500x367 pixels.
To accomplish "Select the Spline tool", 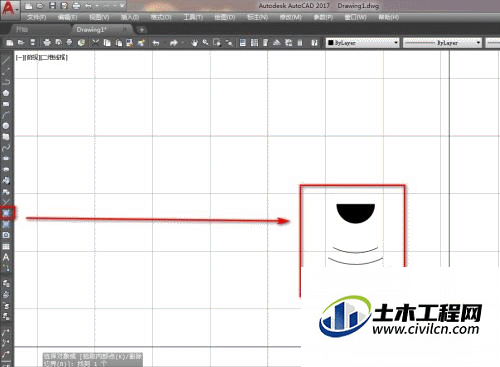I will tap(6, 148).
